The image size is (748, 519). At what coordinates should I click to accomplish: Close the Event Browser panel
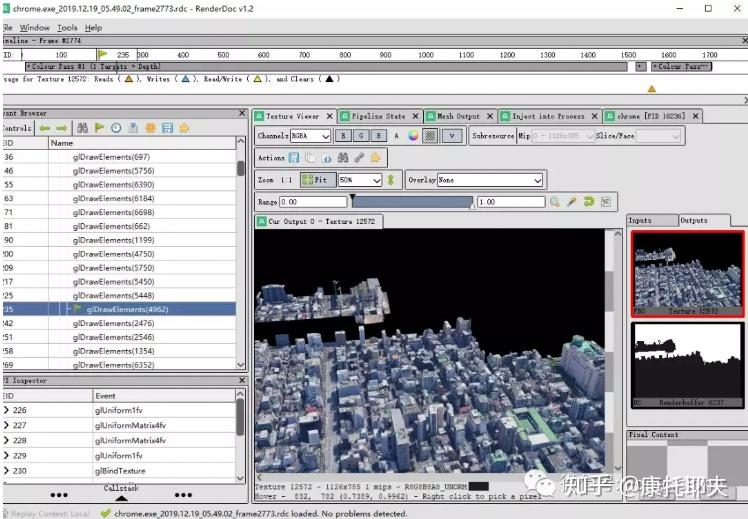pos(242,113)
